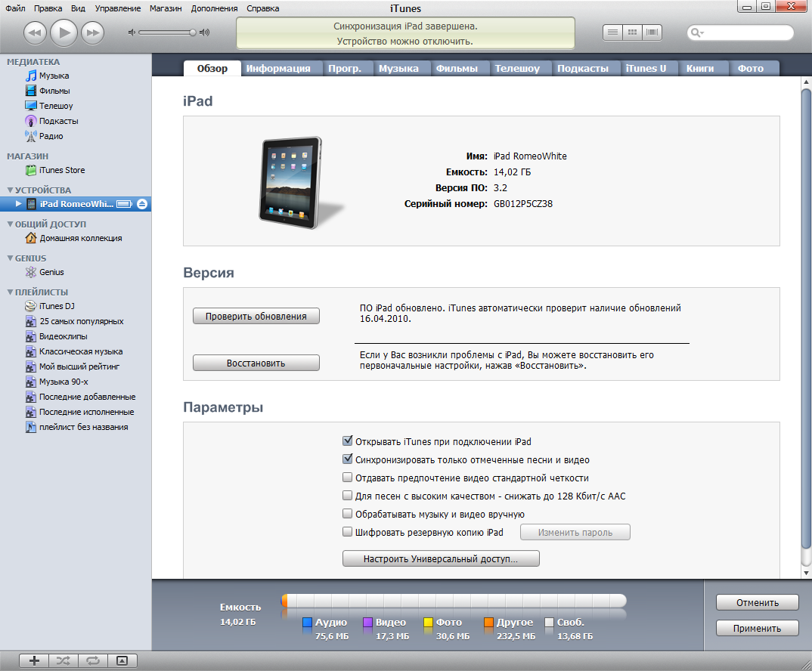Show the artwork viewer panel icon
Viewport: 812px width, 671px height.
pos(122,660)
